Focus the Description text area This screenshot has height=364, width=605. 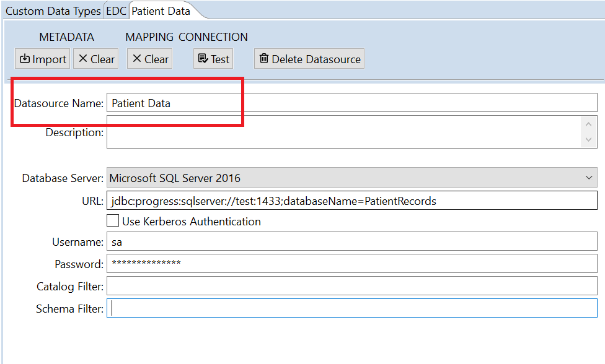click(344, 132)
